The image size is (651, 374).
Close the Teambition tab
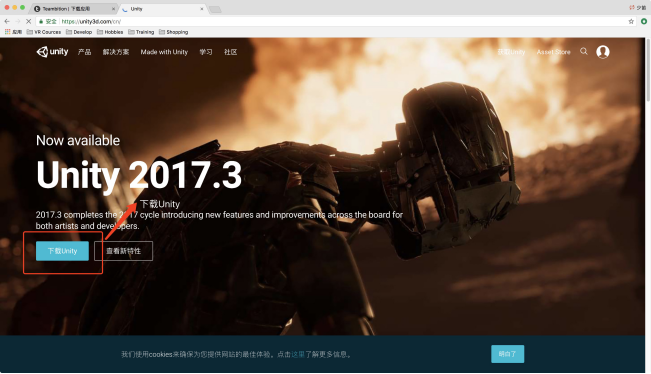[x=113, y=9]
